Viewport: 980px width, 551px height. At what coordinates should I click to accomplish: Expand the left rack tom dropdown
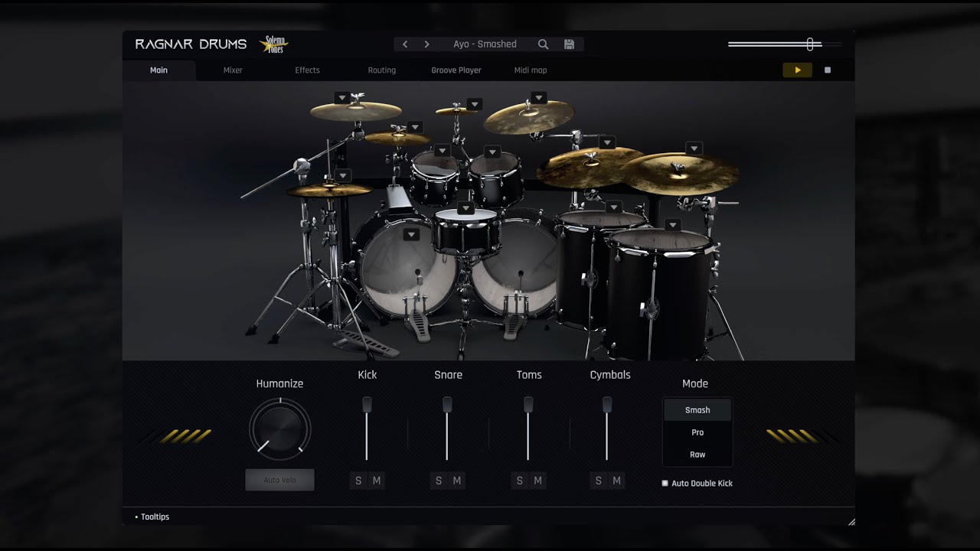pyautogui.click(x=441, y=151)
